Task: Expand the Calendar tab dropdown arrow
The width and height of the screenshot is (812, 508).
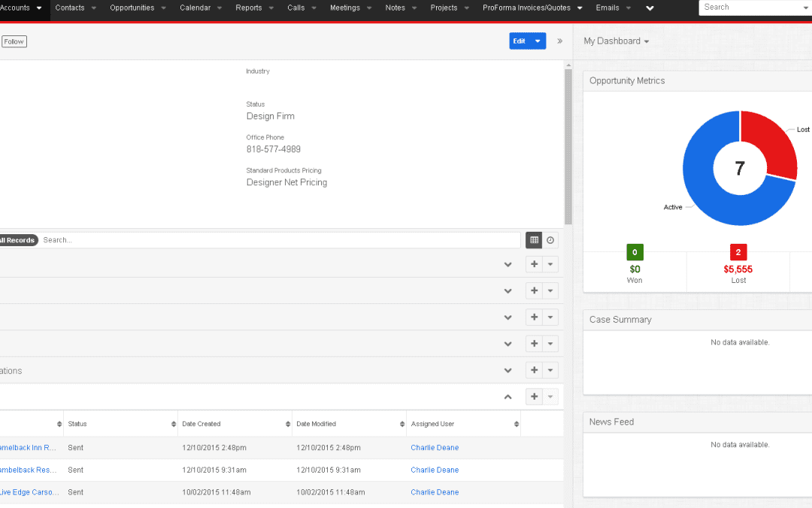Action: click(220, 8)
